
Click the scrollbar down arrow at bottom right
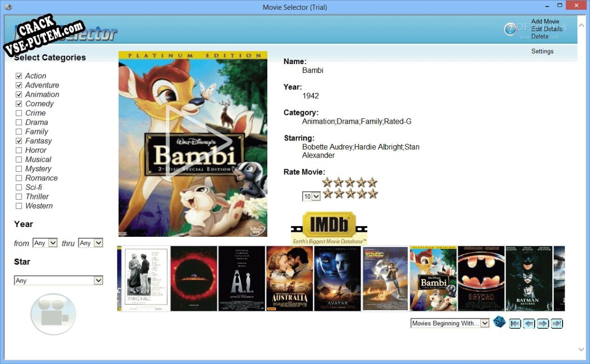pos(581,349)
